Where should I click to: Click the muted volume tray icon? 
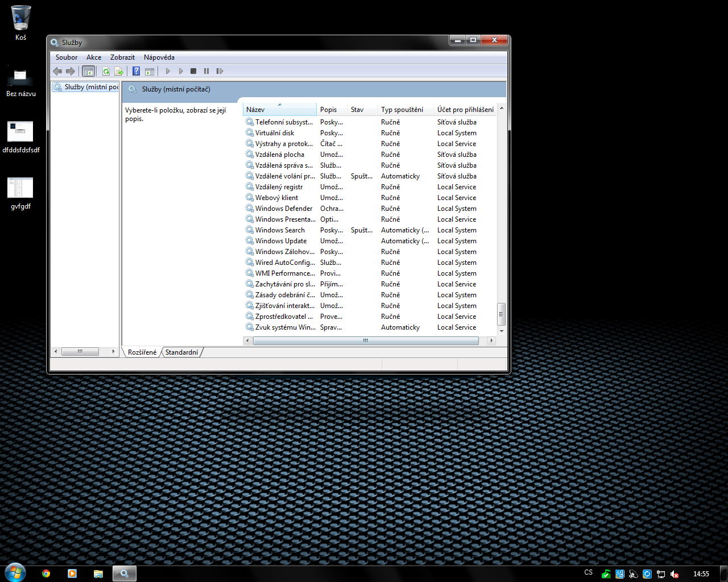[675, 574]
